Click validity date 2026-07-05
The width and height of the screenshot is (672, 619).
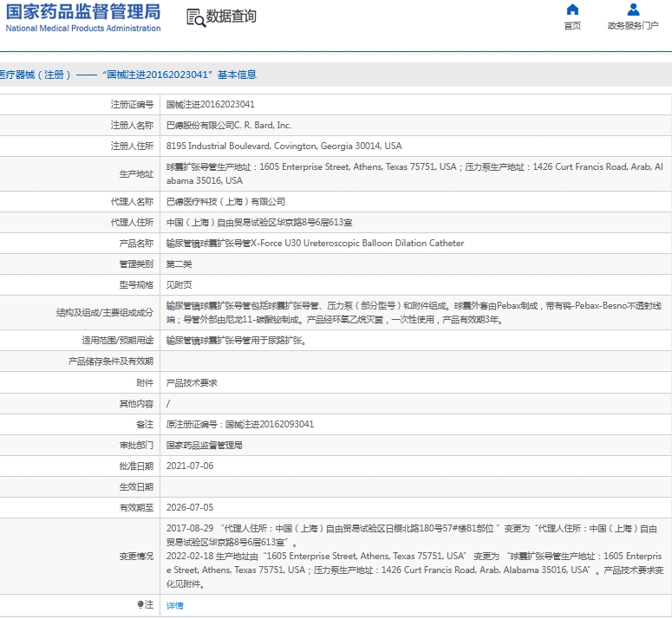tap(190, 508)
